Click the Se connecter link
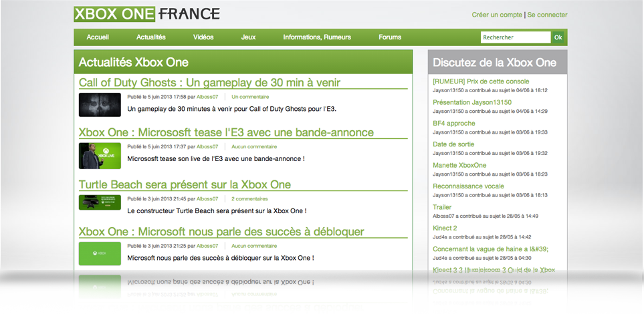Screen dimensions: 644x314 pos(547,15)
